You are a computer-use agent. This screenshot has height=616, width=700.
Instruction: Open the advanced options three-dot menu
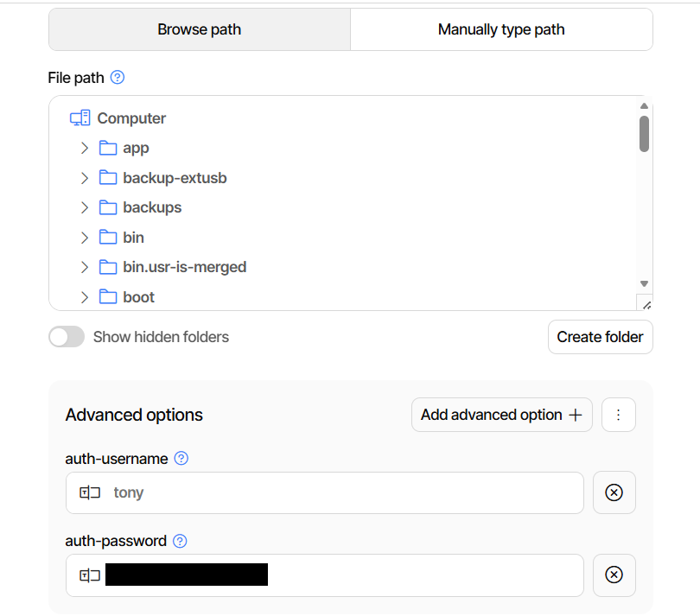click(x=618, y=415)
